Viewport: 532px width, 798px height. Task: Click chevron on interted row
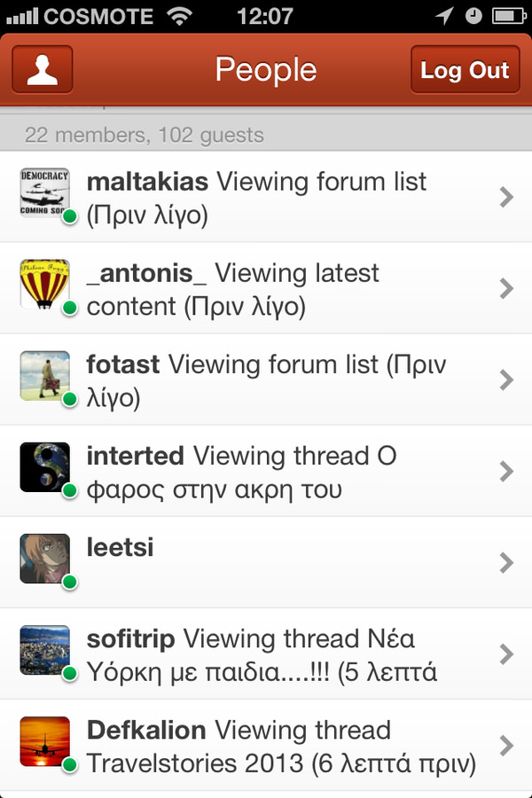506,472
